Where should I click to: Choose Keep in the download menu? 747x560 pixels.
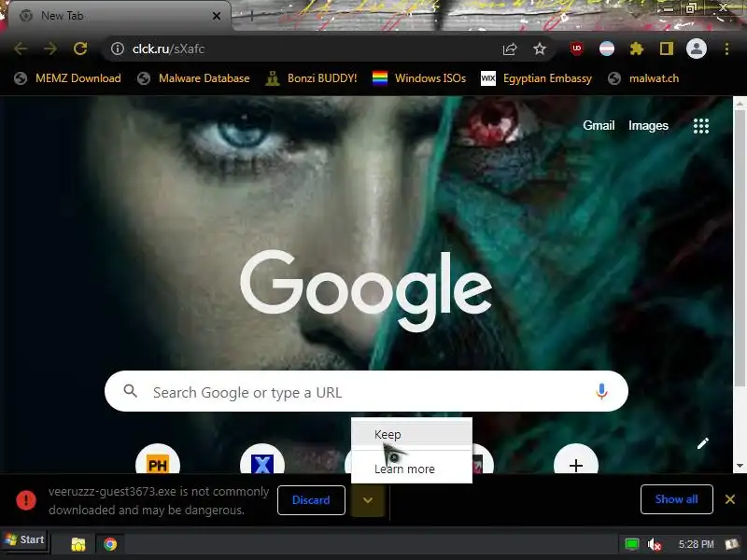click(x=412, y=434)
